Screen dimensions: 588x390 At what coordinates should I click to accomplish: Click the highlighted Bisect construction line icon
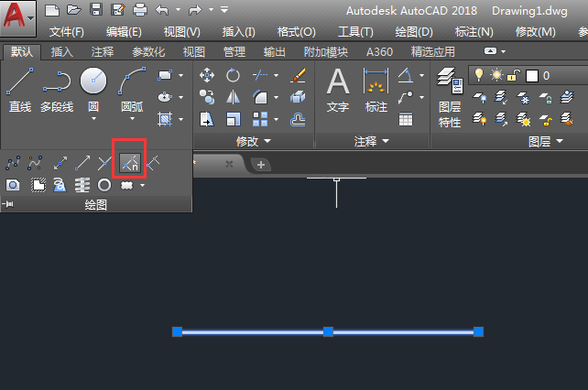(x=130, y=163)
